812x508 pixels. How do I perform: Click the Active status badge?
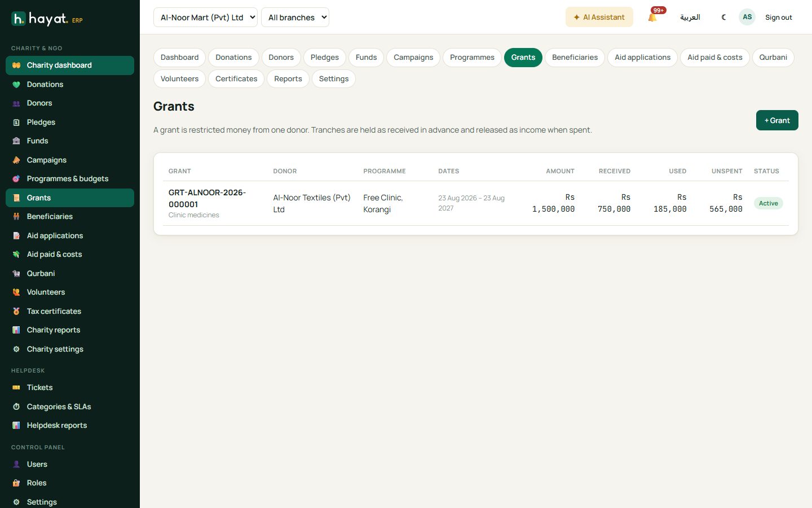pos(768,203)
